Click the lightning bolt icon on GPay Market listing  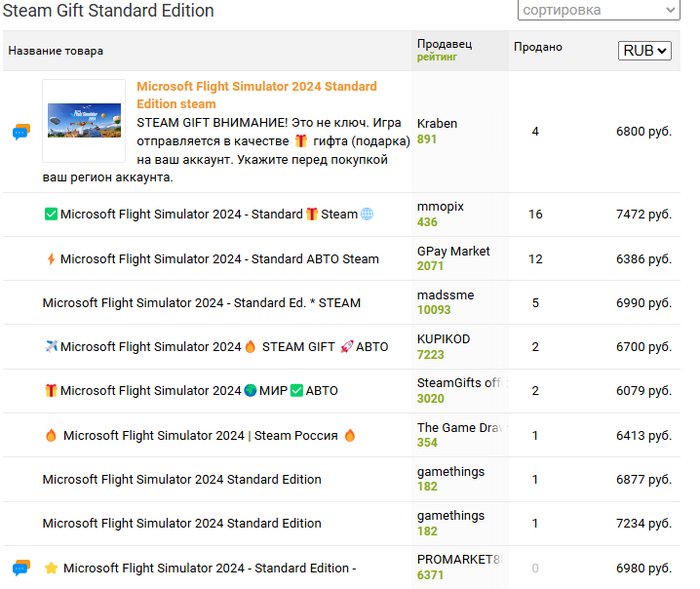pyautogui.click(x=51, y=259)
